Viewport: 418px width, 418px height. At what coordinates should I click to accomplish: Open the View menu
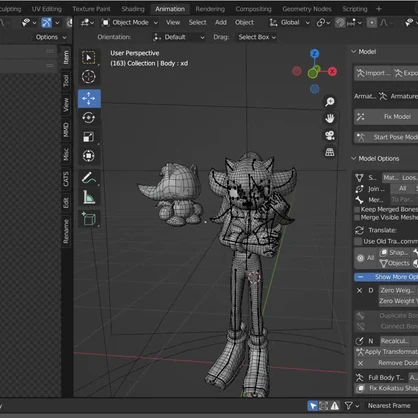(x=173, y=23)
